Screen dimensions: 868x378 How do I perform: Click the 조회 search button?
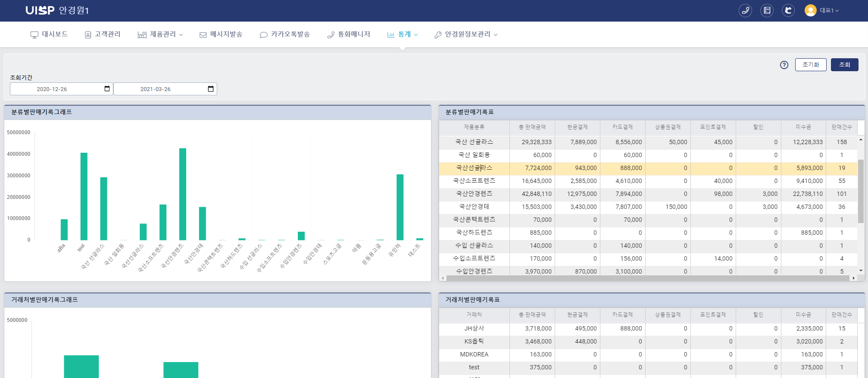[845, 65]
